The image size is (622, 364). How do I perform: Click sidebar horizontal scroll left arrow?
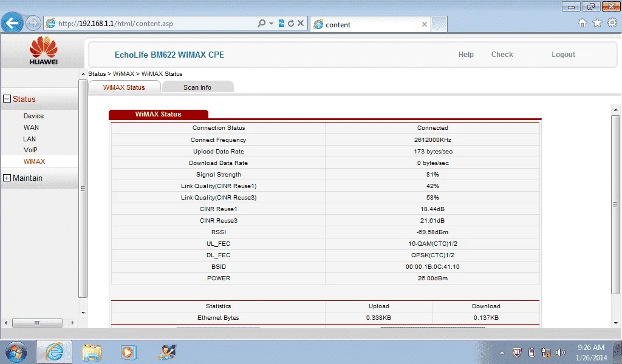[x=6, y=323]
